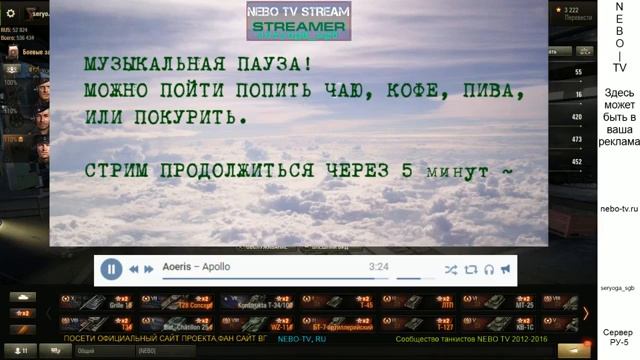
Task: Select the БТ-7 артиллерийский tank
Action: click(x=338, y=324)
